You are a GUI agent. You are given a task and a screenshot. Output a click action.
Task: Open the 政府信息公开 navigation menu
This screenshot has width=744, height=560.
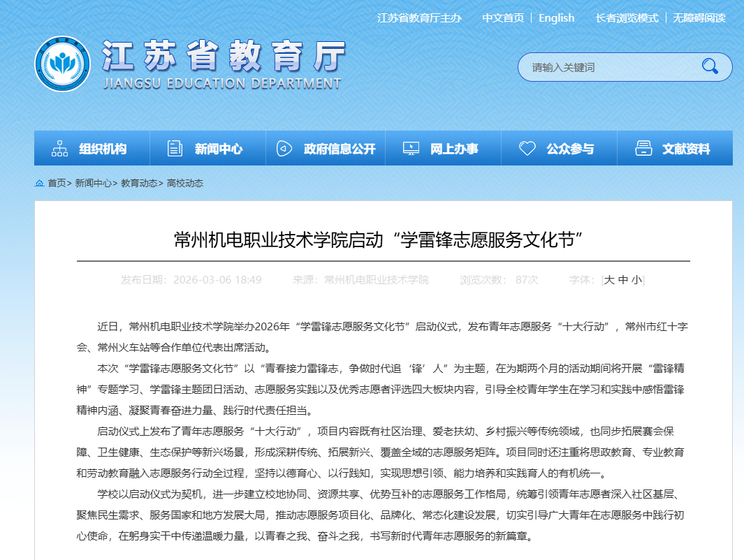pos(340,149)
